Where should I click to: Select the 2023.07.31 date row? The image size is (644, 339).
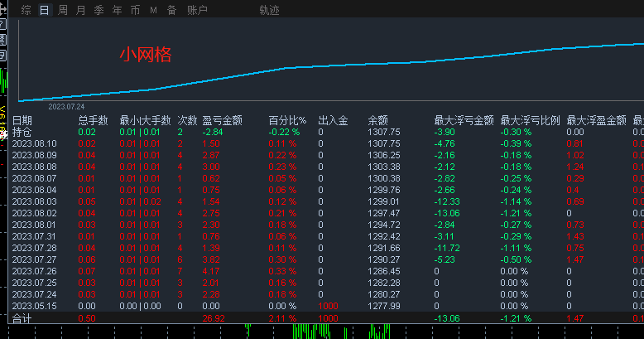point(325,236)
